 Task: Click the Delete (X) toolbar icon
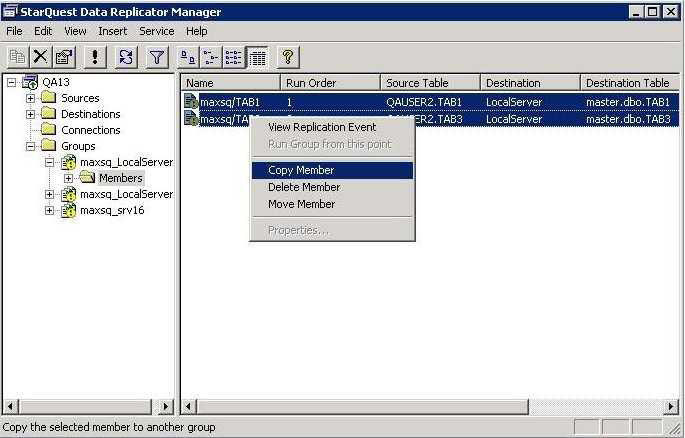[x=41, y=58]
